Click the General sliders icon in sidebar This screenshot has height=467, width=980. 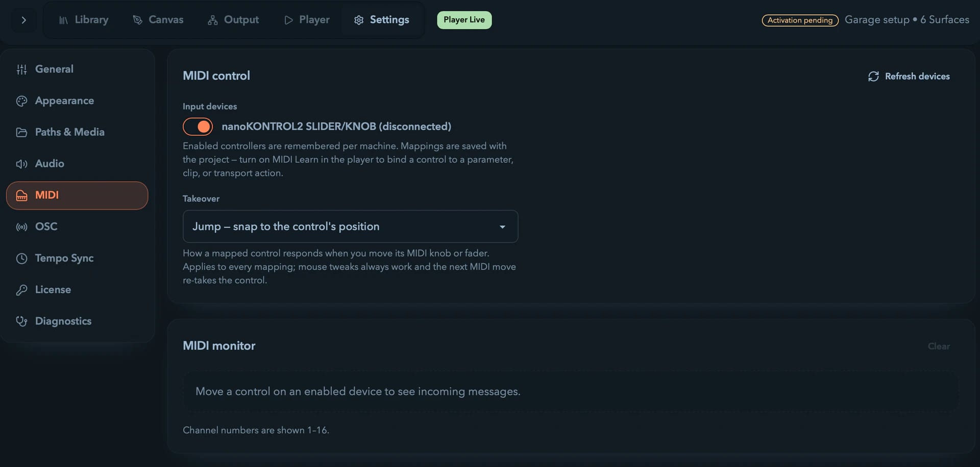pyautogui.click(x=21, y=69)
